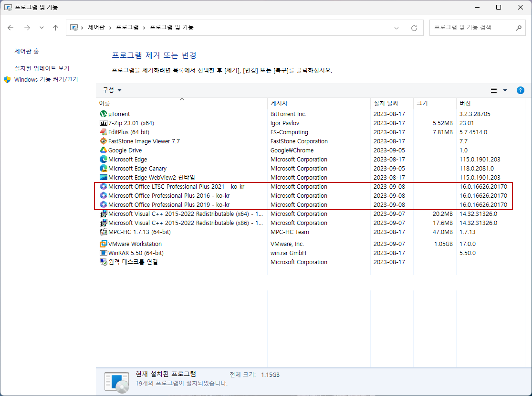532x396 pixels.
Task: Click publisher text ES-Computing
Action: click(289, 132)
